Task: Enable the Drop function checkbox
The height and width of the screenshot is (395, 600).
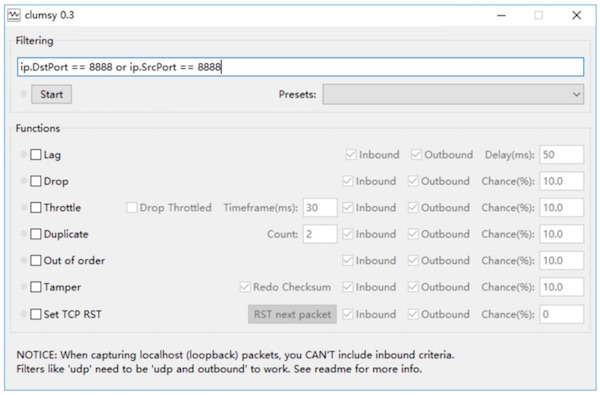Action: pos(36,181)
